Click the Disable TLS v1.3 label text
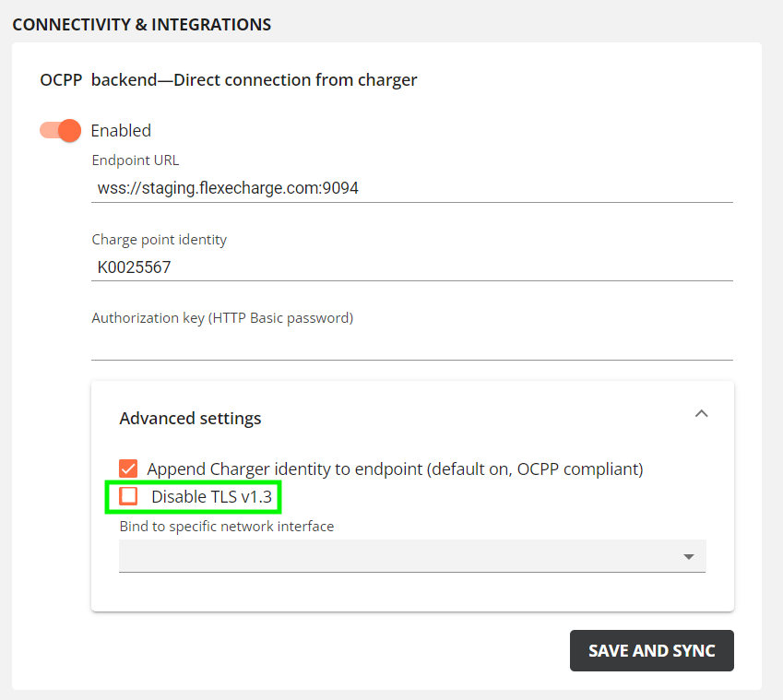This screenshot has width=783, height=700. [211, 497]
